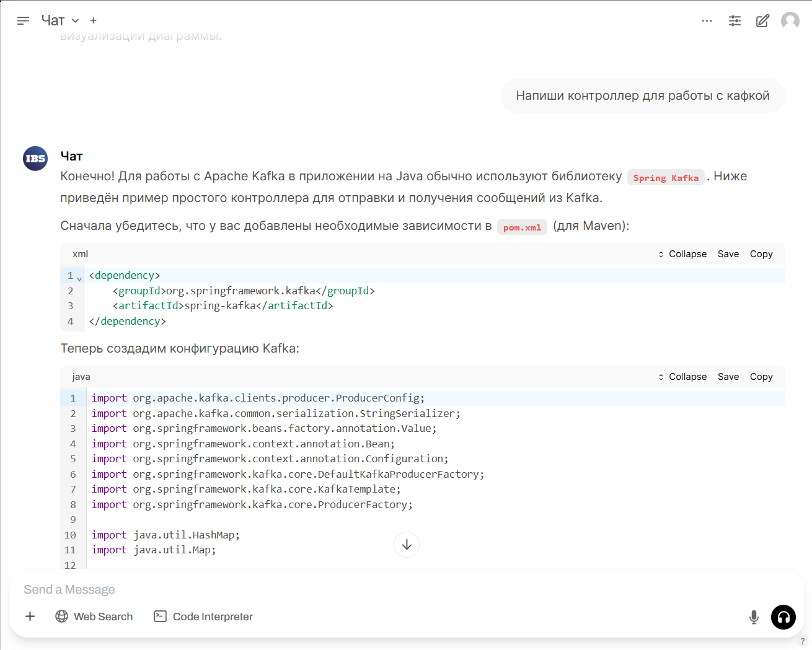This screenshot has height=650, width=812.
Task: Open the three-dots more options menu
Action: click(x=707, y=20)
